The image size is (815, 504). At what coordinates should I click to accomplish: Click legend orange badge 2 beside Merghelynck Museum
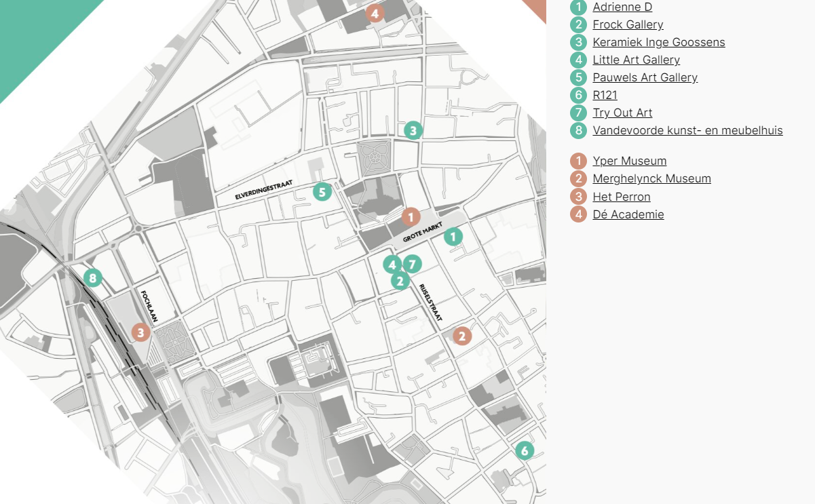tap(578, 179)
